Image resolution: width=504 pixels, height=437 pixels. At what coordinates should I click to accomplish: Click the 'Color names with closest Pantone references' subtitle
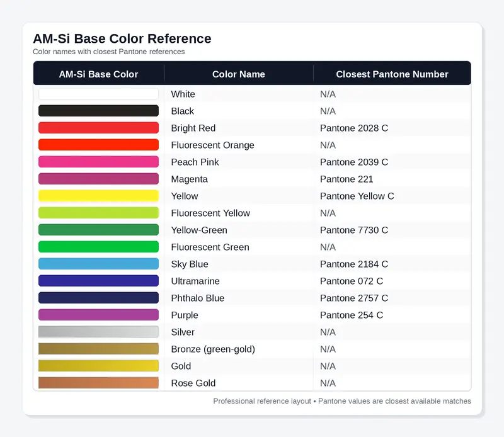coord(108,52)
